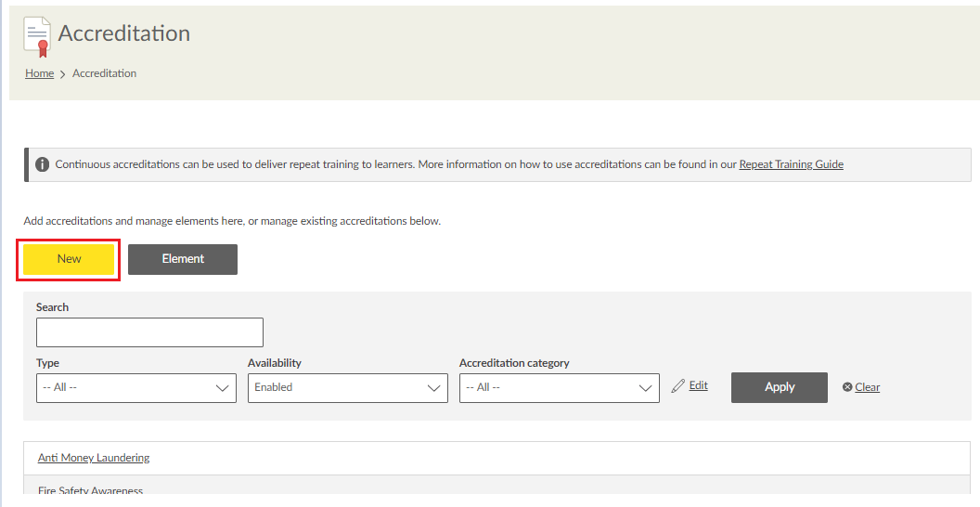Click the Accreditation breadcrumb item
Screen dimensions: 980x507
point(104,73)
